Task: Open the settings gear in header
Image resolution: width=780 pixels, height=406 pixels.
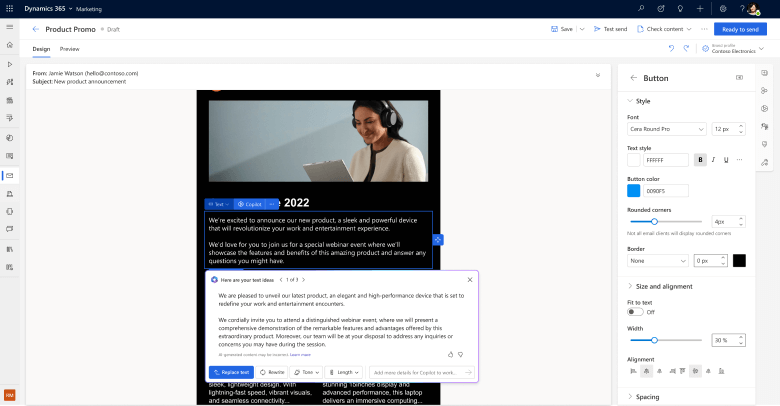Action: (723, 8)
